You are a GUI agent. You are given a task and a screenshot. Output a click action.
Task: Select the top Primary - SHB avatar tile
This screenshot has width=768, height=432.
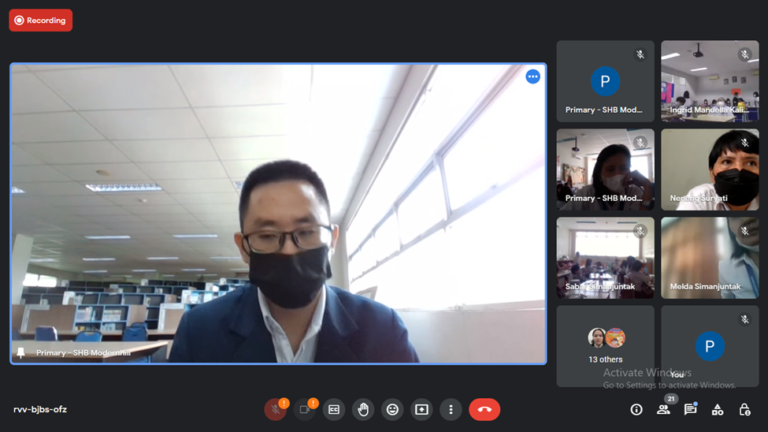(605, 81)
